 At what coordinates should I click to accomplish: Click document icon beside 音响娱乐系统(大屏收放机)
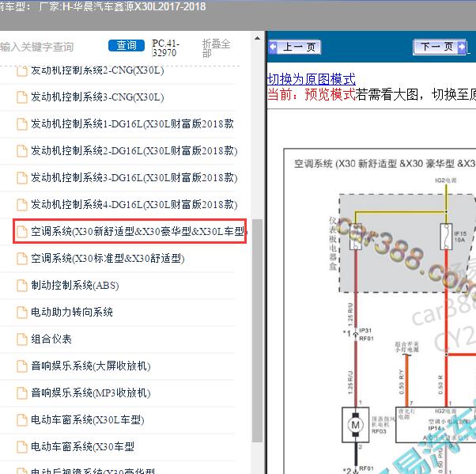[22, 366]
